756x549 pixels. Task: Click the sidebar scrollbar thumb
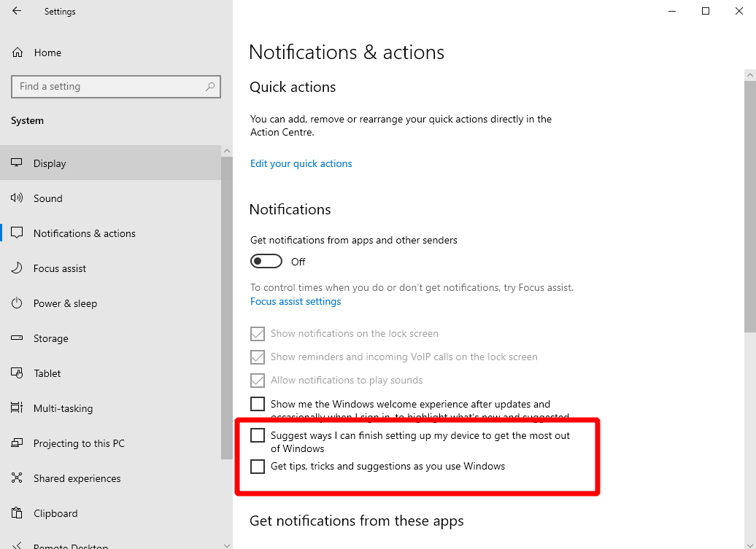coord(227,308)
